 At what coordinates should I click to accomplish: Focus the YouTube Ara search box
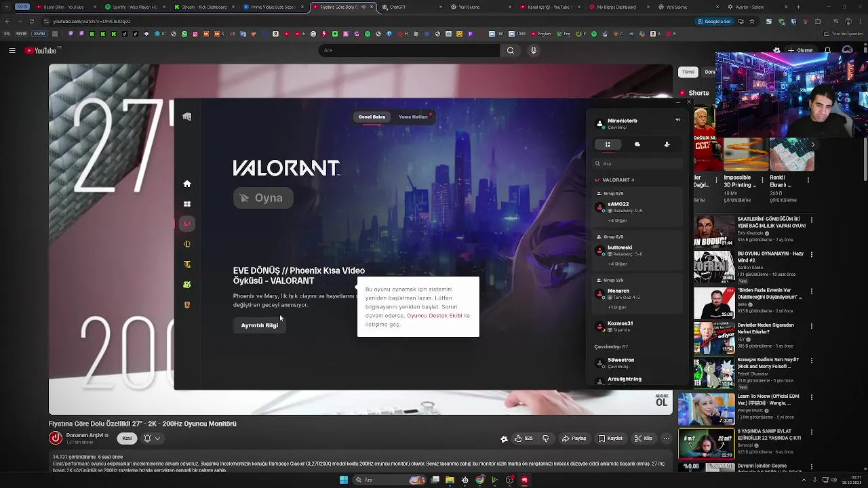(409, 50)
